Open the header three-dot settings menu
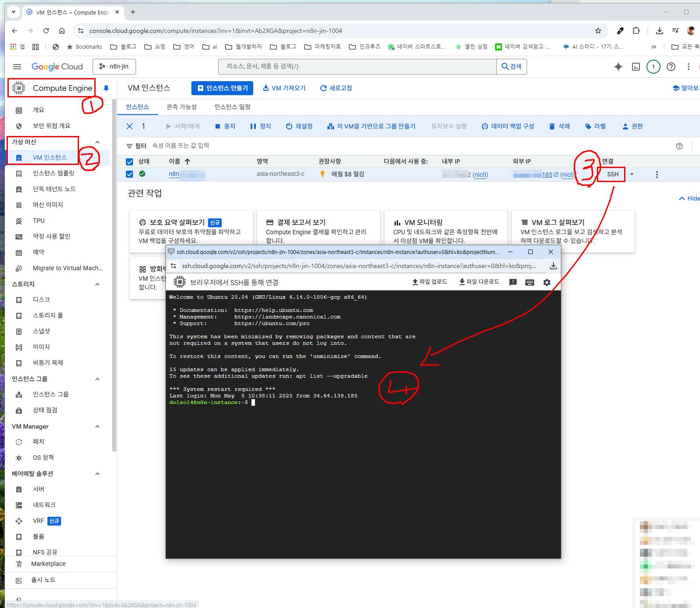 [688, 67]
